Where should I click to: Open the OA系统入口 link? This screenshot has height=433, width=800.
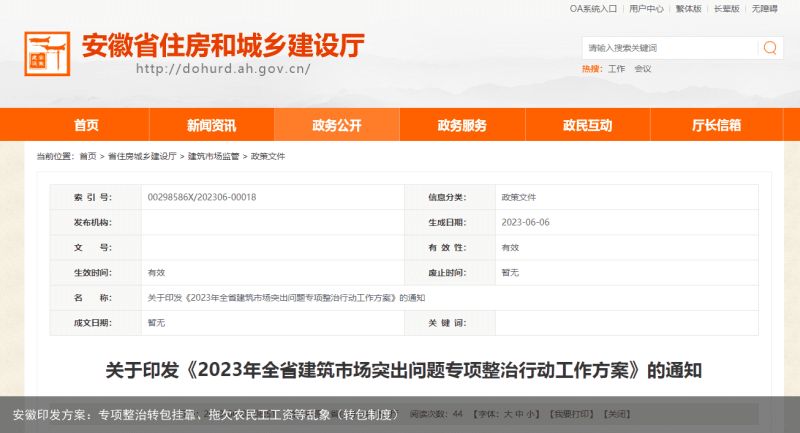tap(593, 9)
